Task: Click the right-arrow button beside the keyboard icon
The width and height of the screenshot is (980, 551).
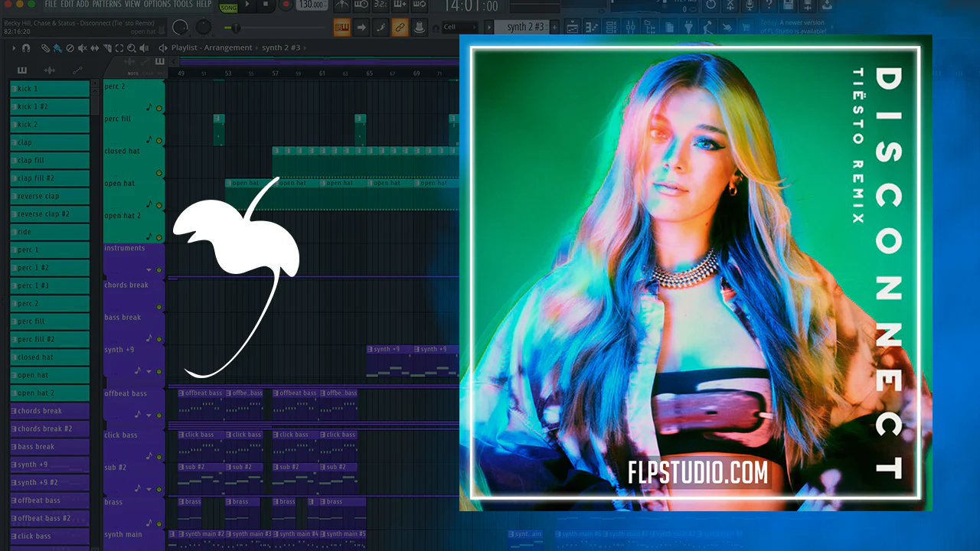Action: coord(361,28)
